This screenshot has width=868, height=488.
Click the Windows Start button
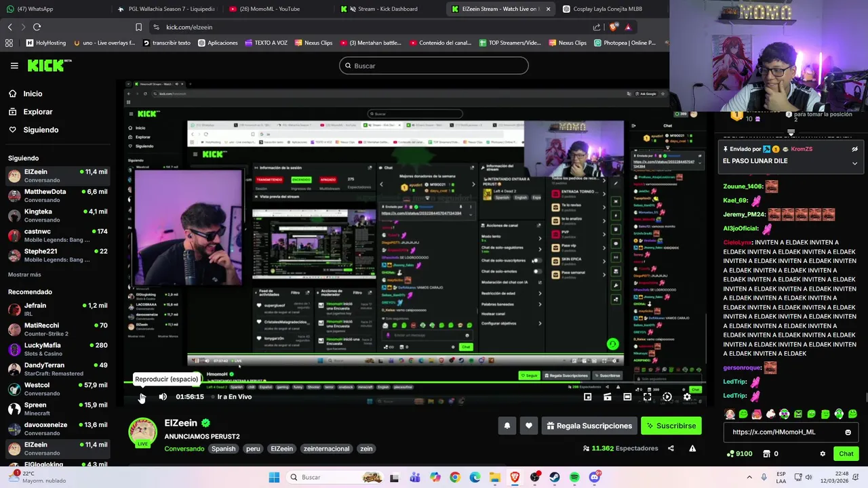point(274,477)
